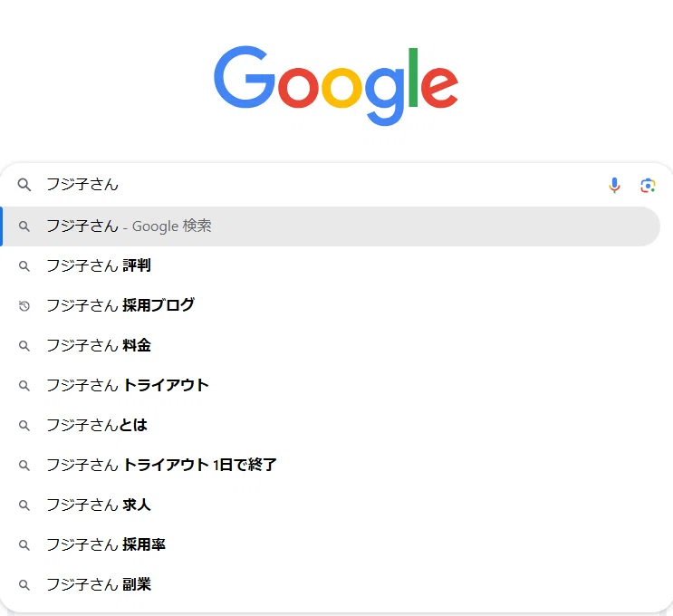Select the フジ子さん 採用率 suggestion
Screen dimensions: 673x616
tap(330, 544)
